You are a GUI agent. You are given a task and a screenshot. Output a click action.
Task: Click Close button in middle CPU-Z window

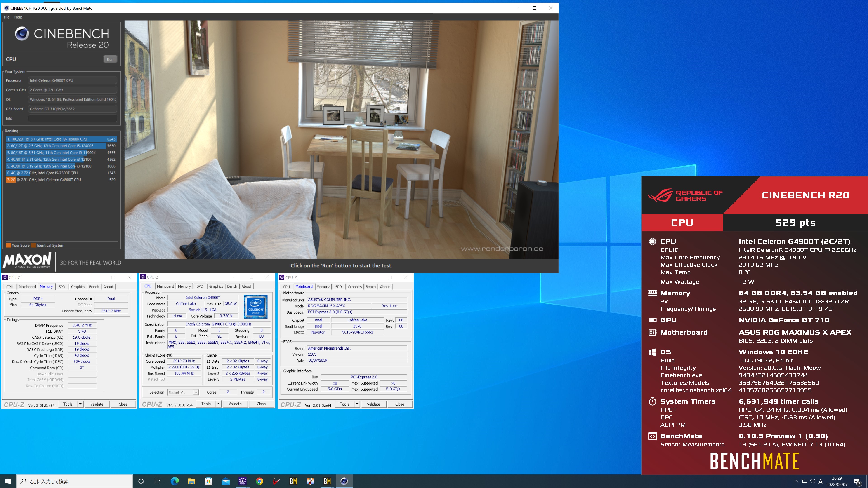(x=261, y=404)
